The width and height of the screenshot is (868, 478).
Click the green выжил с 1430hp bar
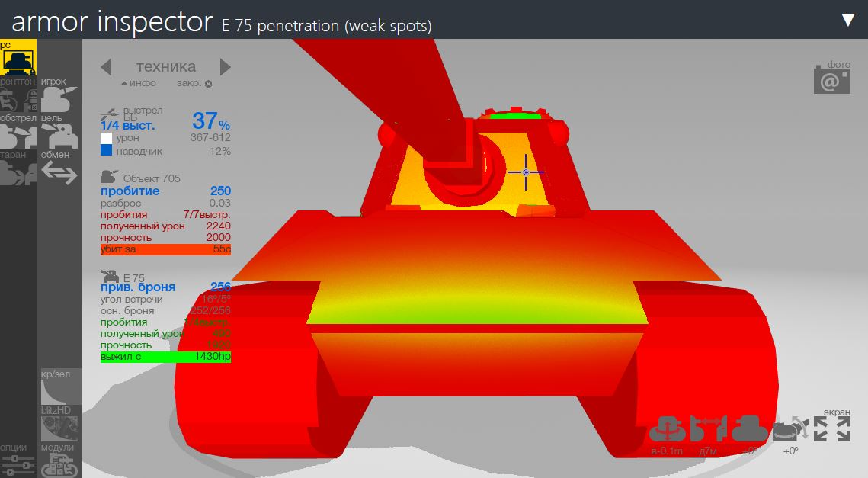[165, 357]
